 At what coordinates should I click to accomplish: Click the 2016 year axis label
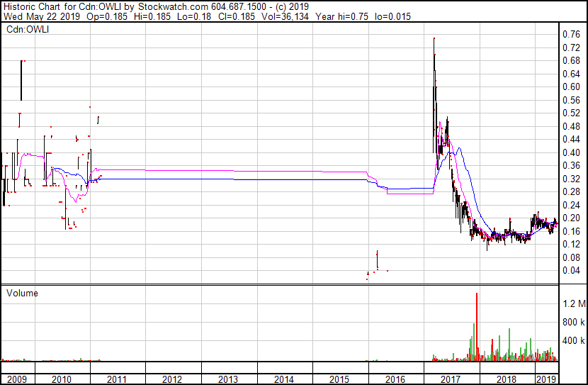click(394, 379)
